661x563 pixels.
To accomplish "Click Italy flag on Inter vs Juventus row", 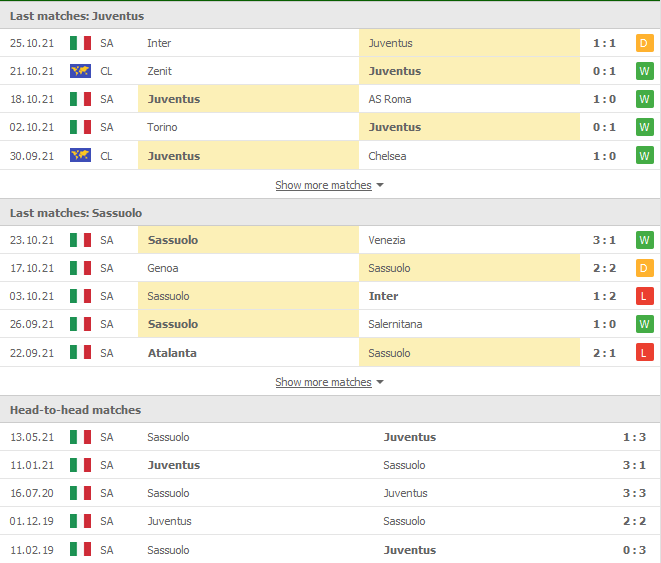I will (80, 43).
